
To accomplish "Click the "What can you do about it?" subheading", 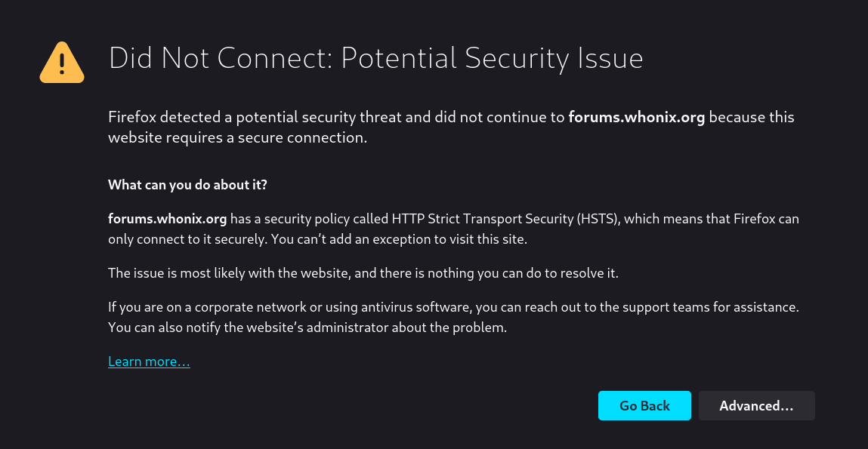I will point(187,185).
